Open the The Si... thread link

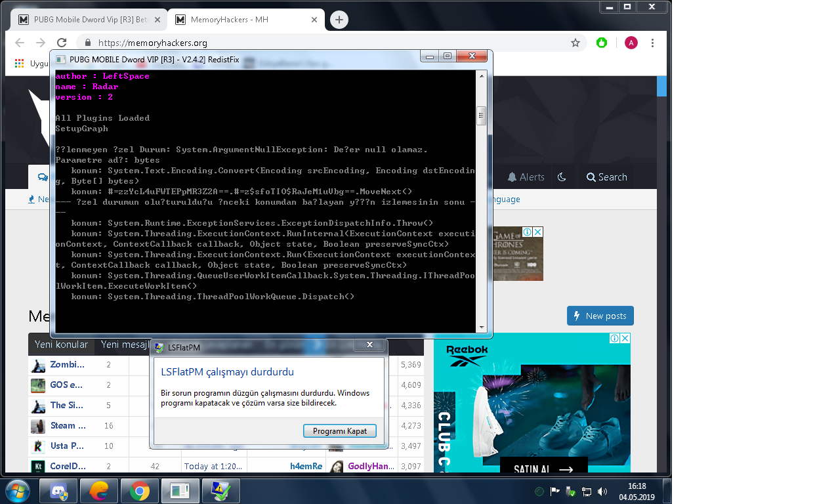[67, 405]
